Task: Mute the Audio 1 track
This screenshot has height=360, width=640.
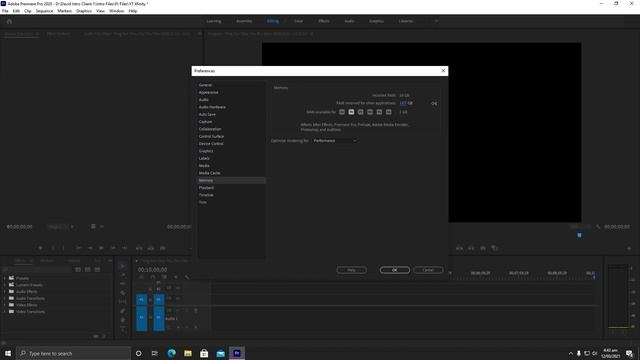Action: (178, 310)
